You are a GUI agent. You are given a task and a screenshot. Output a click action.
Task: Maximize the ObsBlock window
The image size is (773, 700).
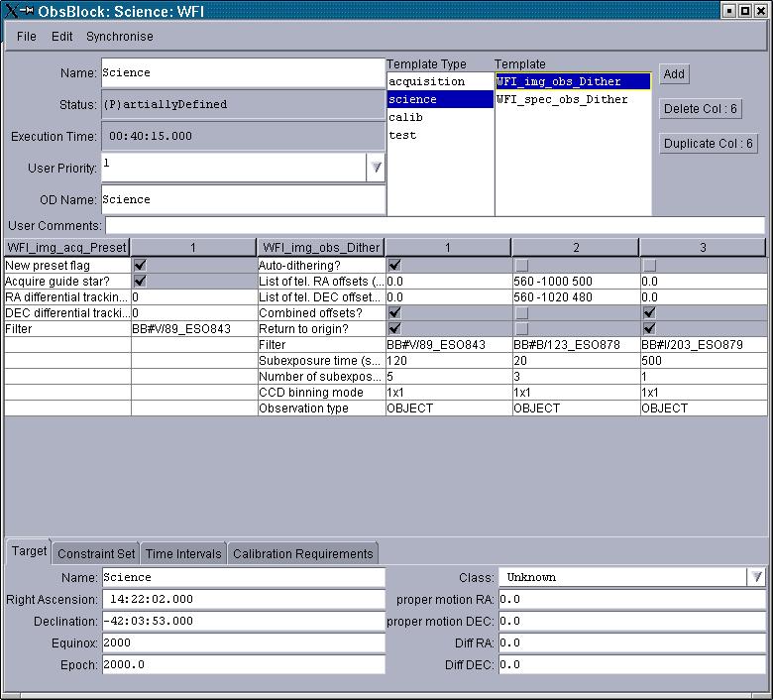(x=745, y=10)
